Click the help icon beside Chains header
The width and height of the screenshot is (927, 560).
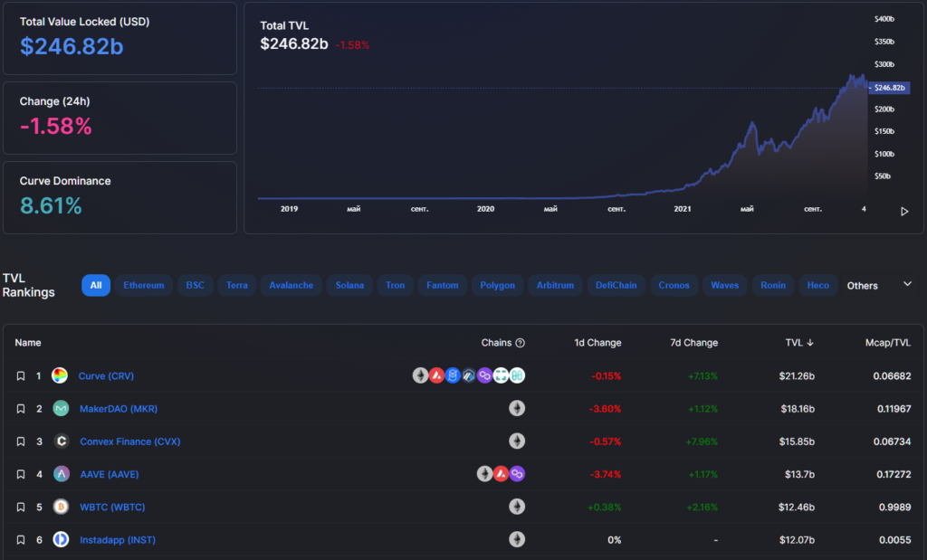(520, 343)
